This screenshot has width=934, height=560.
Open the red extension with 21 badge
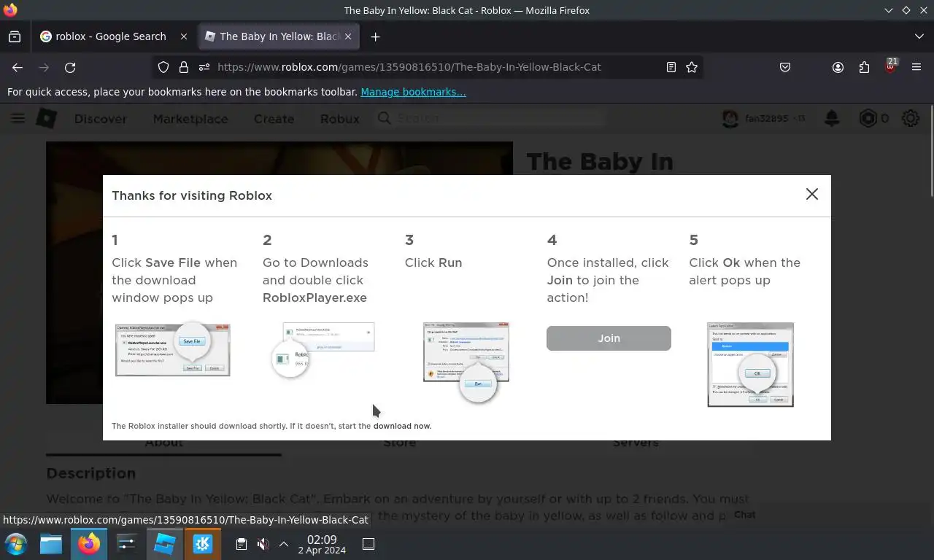(890, 66)
